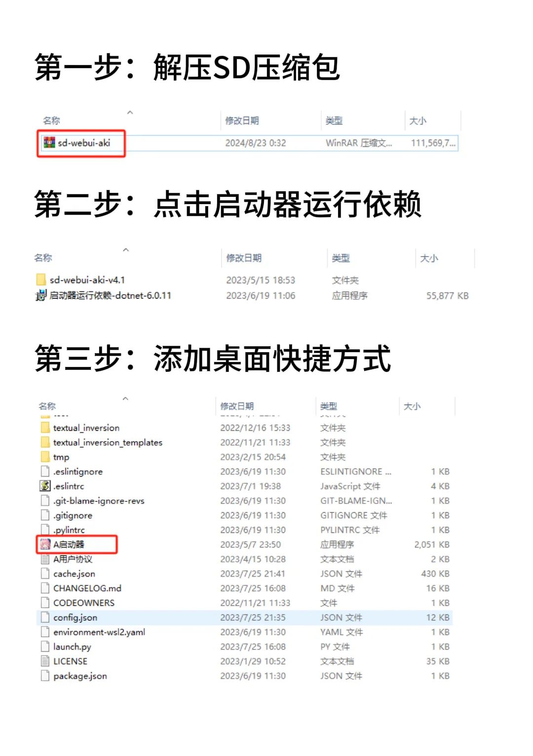Click the 启动器运行依赖-dotnet installer icon

41,296
